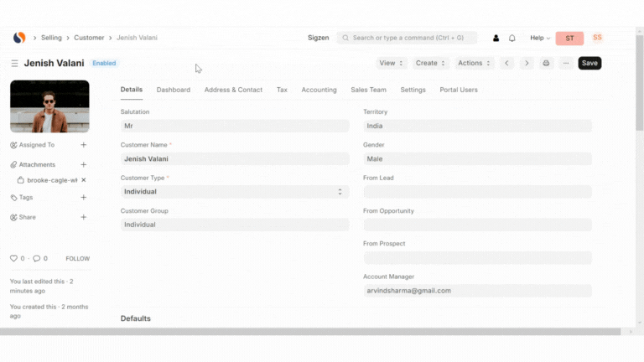Click the notifications bell icon
This screenshot has width=644, height=362.
tap(512, 38)
